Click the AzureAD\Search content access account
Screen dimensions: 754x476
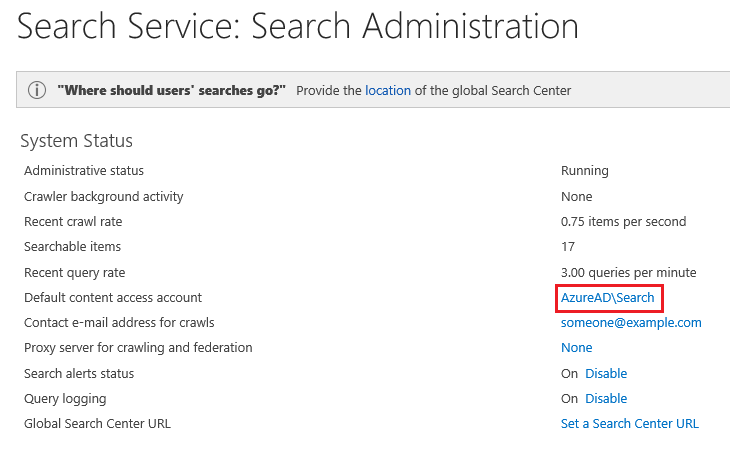(608, 298)
